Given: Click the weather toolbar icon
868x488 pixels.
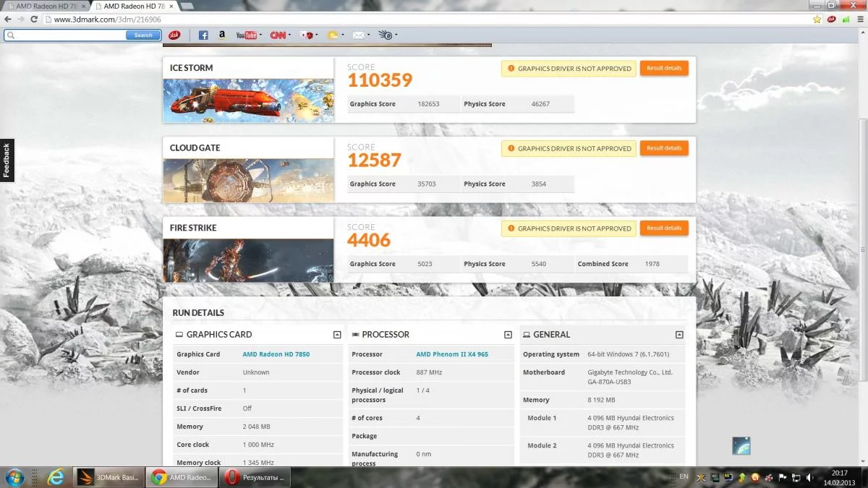Looking at the screenshot, I should click(x=332, y=35).
